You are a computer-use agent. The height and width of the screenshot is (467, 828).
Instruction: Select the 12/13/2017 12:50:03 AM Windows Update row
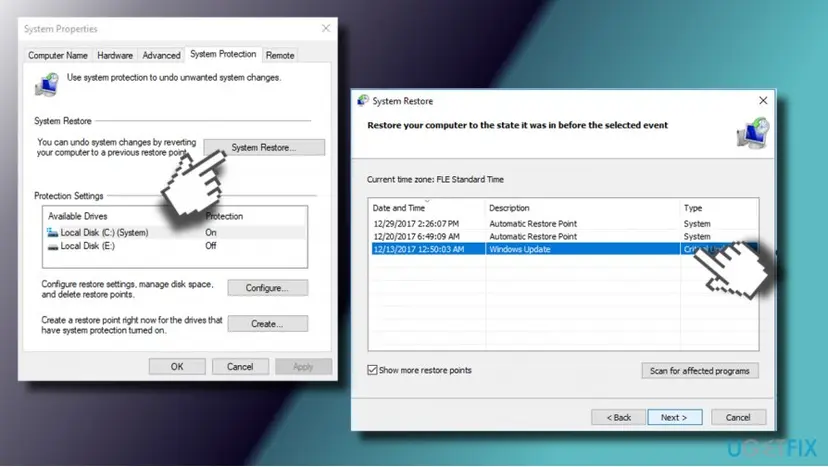(563, 249)
